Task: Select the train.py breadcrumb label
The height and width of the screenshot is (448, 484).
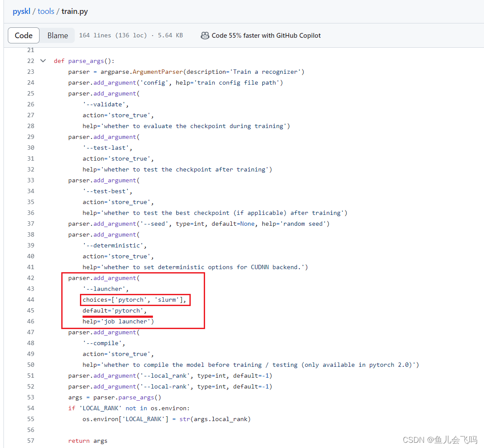Action: pyautogui.click(x=74, y=11)
